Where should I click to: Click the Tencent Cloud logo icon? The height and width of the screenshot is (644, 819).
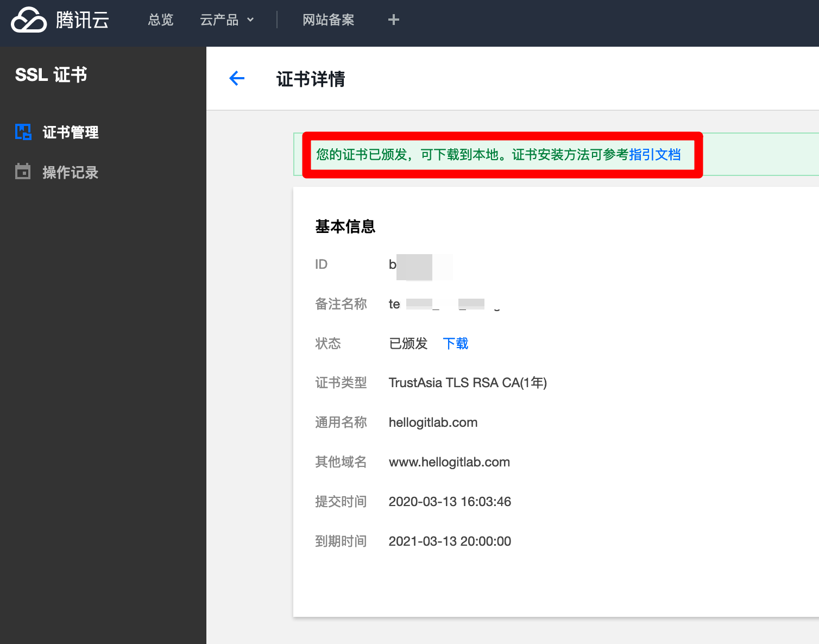tap(29, 20)
